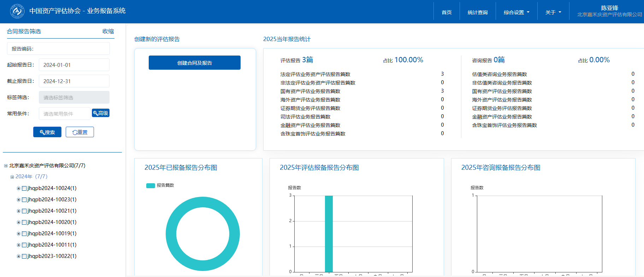The height and width of the screenshot is (277, 644).
Task: Click the 创建合同及报告 button
Action: pyautogui.click(x=195, y=63)
